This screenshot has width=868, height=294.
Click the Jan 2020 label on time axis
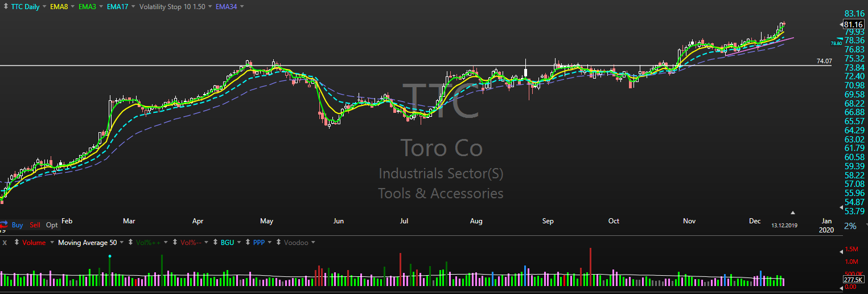pos(826,226)
